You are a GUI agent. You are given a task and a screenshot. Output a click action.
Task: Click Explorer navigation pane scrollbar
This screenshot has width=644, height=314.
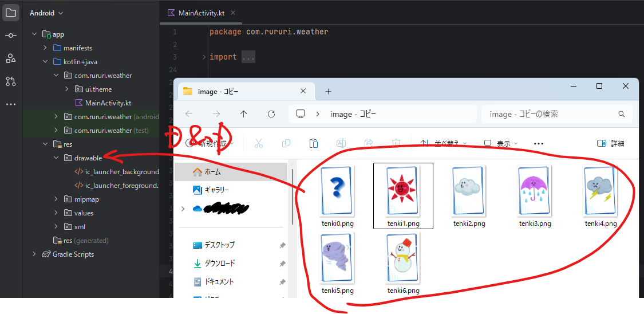pyautogui.click(x=293, y=197)
